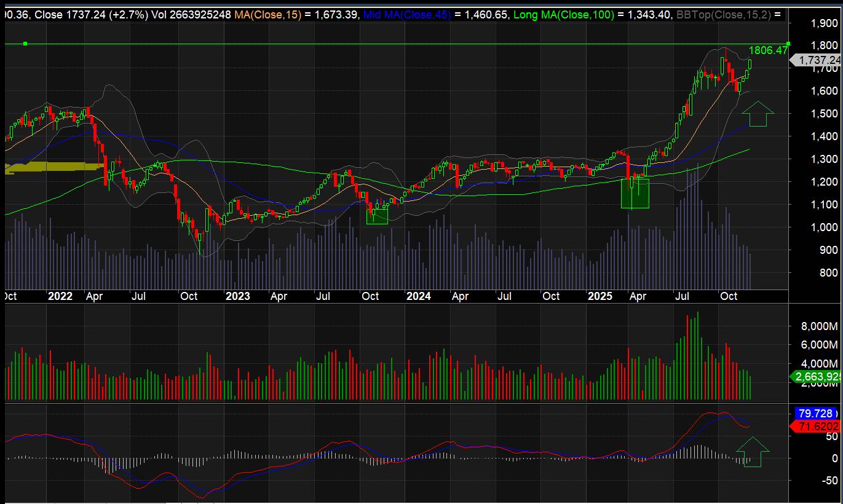Grab the left handle of green horizontal line

tap(25, 44)
